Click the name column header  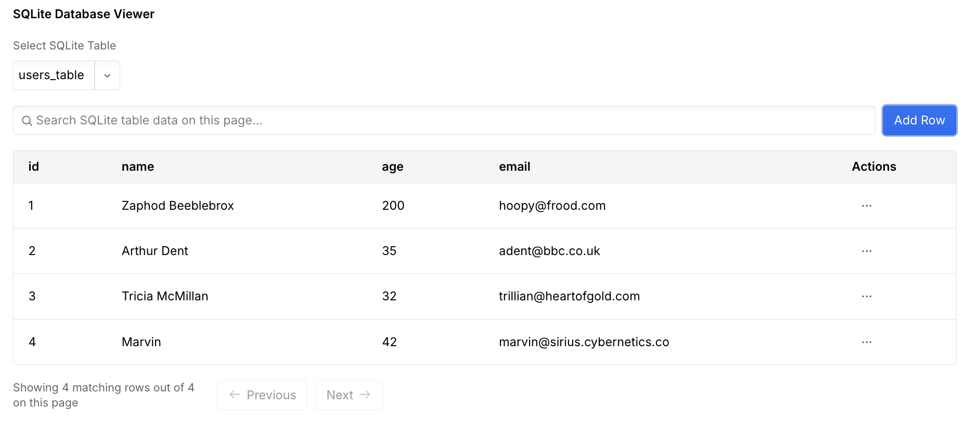137,167
